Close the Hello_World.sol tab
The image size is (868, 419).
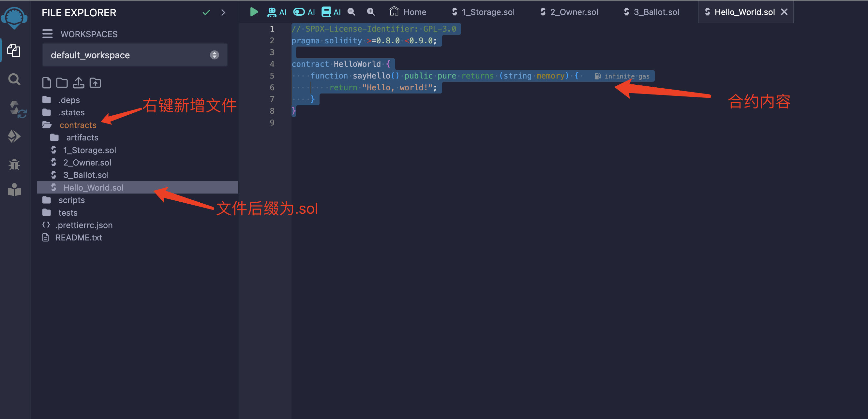(x=785, y=12)
